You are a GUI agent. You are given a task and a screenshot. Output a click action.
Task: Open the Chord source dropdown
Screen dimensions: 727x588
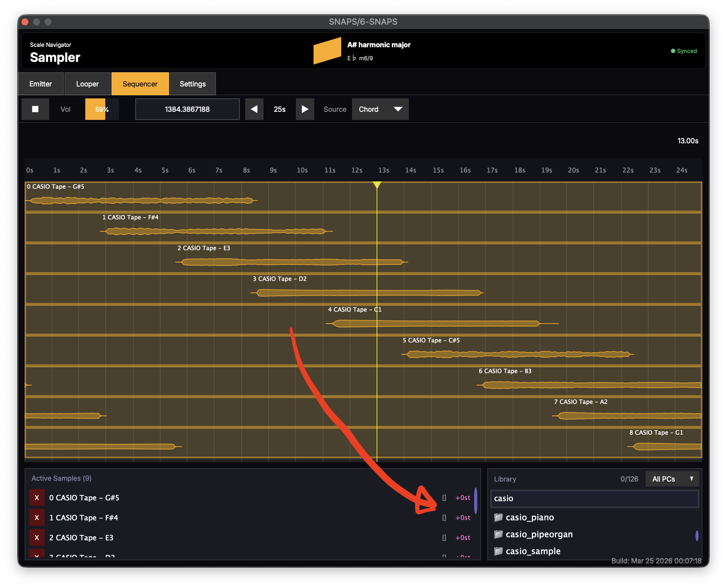[380, 109]
